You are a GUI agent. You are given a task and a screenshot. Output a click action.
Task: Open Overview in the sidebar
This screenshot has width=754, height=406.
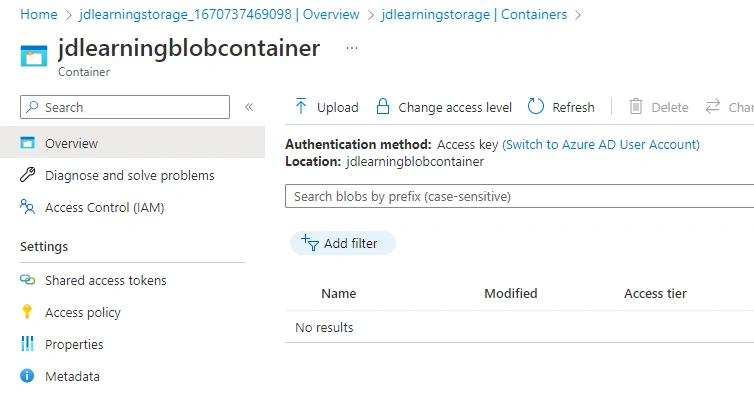point(132,142)
